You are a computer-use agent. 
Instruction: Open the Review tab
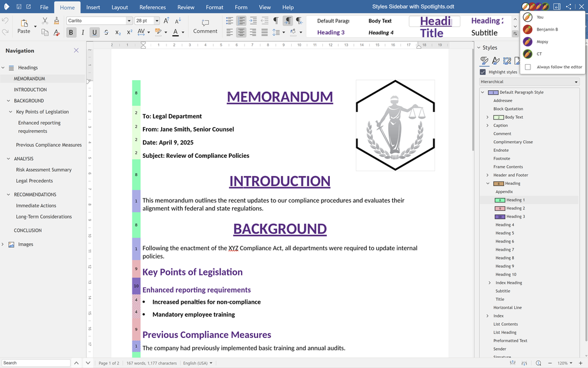tap(186, 7)
